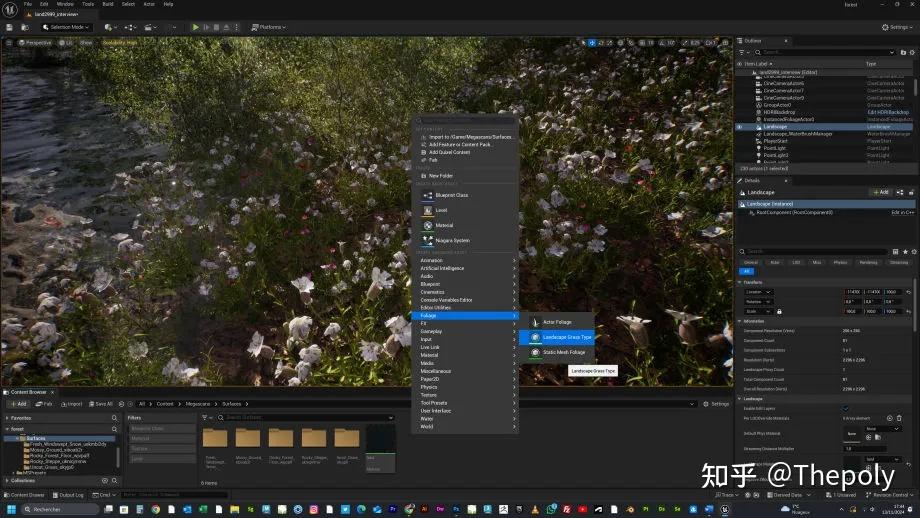Select the Physics category filter in Details

[x=840, y=262]
